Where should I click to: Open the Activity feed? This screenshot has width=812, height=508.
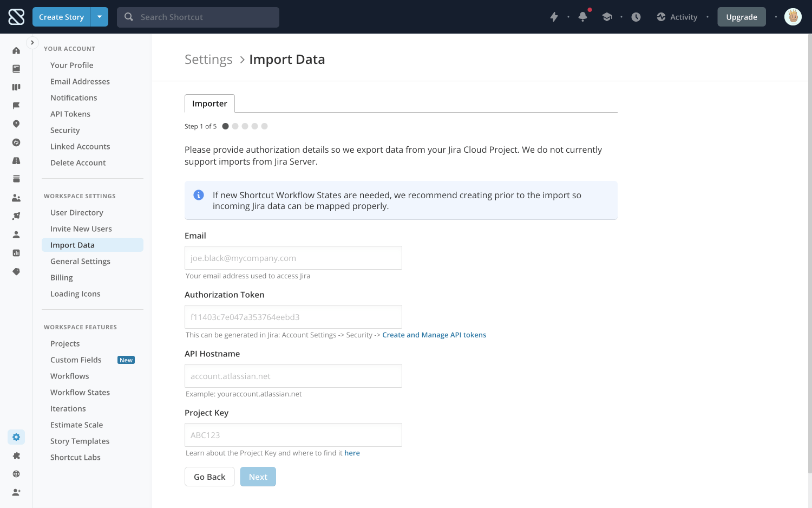(677, 17)
